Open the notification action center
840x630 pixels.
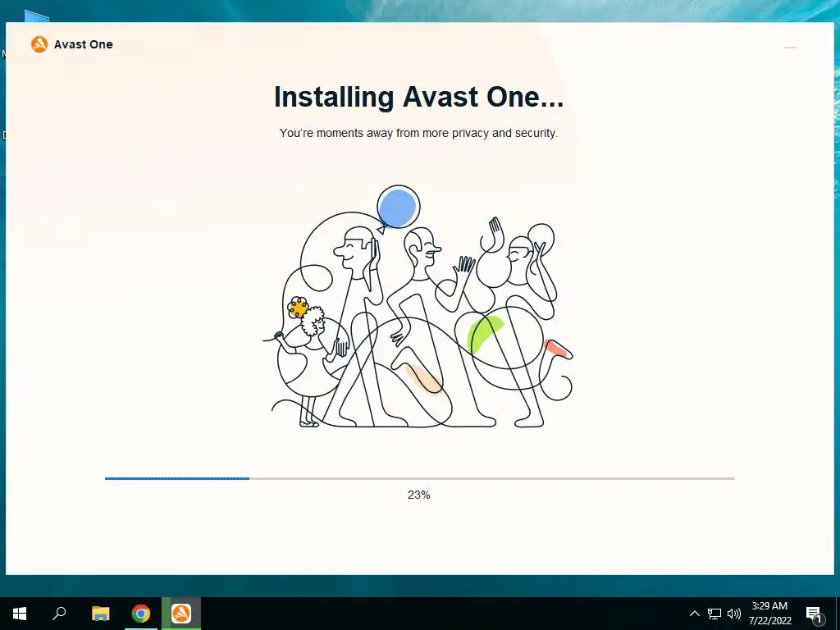tap(815, 614)
